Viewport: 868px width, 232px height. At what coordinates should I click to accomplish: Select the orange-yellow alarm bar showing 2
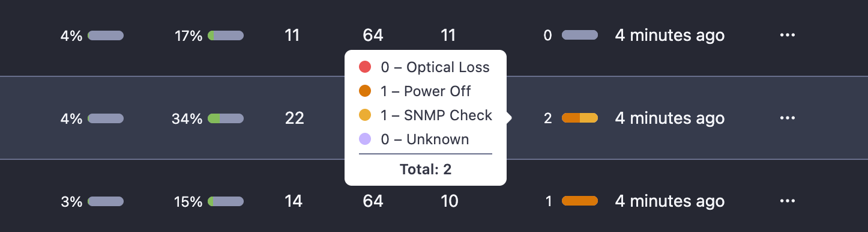[x=580, y=118]
